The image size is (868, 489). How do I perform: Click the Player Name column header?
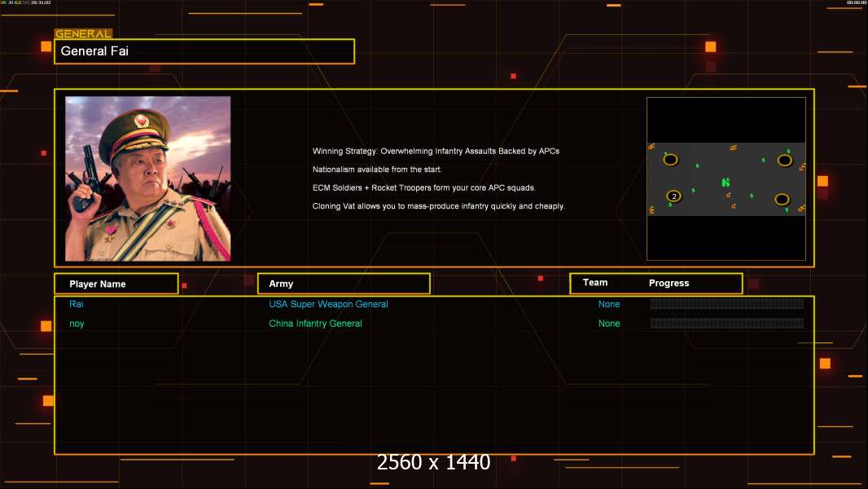point(116,284)
